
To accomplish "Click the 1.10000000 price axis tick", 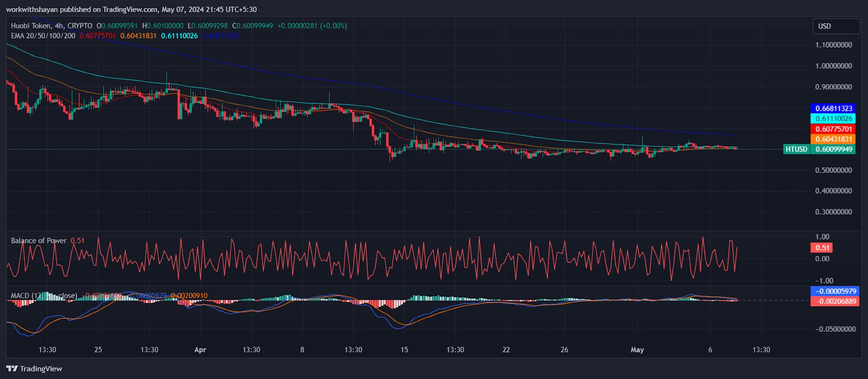I will pyautogui.click(x=834, y=45).
